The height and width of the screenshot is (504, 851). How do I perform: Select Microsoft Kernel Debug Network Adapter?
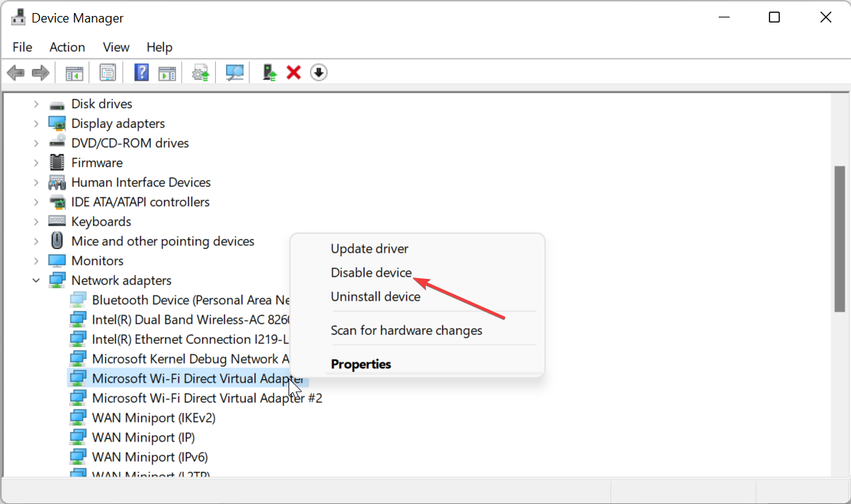[x=190, y=359]
